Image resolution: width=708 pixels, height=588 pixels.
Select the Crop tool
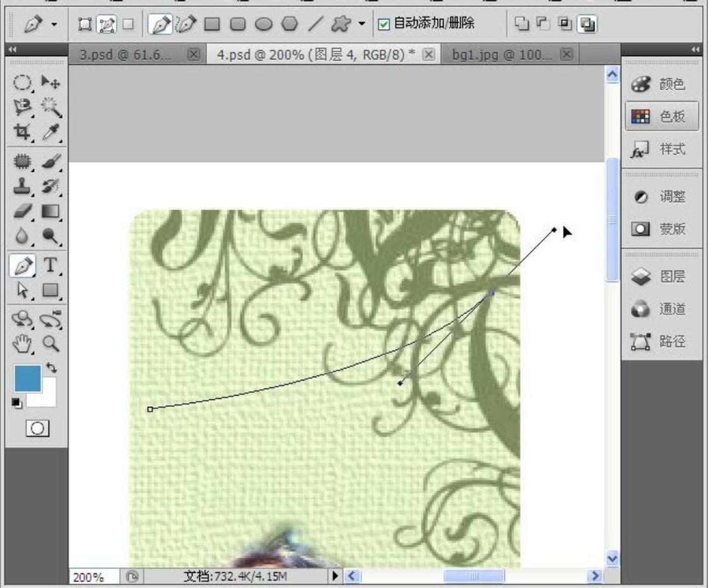(x=23, y=132)
